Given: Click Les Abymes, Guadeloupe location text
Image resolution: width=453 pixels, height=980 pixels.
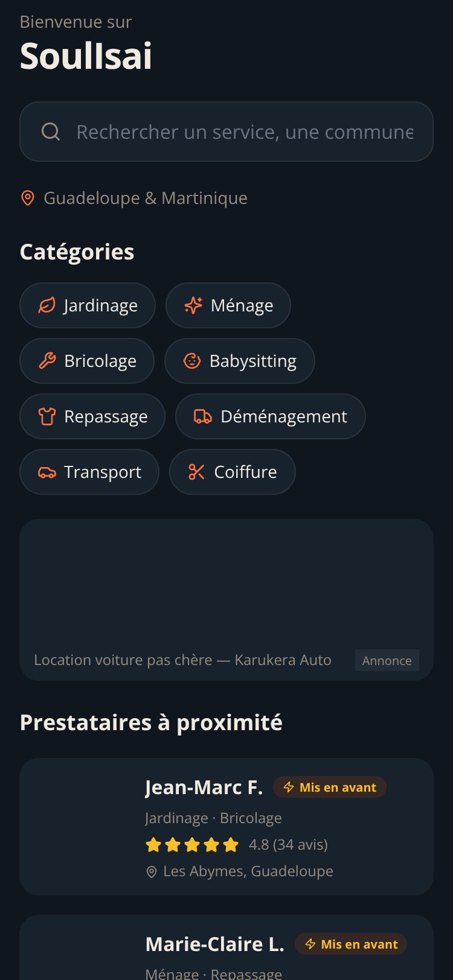Looking at the screenshot, I should pos(248,871).
